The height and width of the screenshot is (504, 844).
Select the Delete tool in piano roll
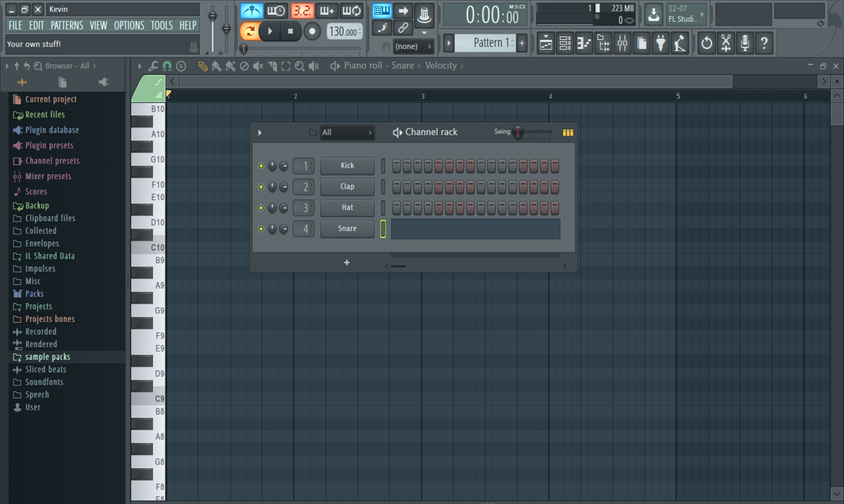[244, 66]
